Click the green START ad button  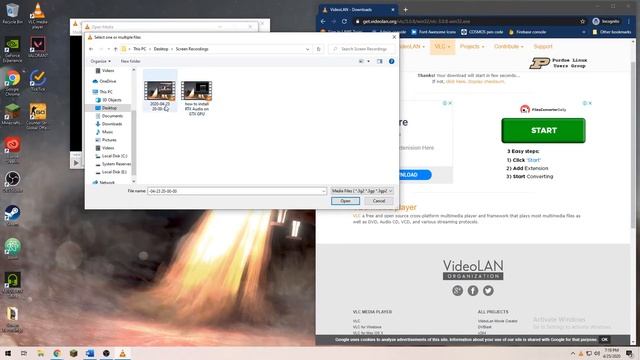click(x=543, y=131)
